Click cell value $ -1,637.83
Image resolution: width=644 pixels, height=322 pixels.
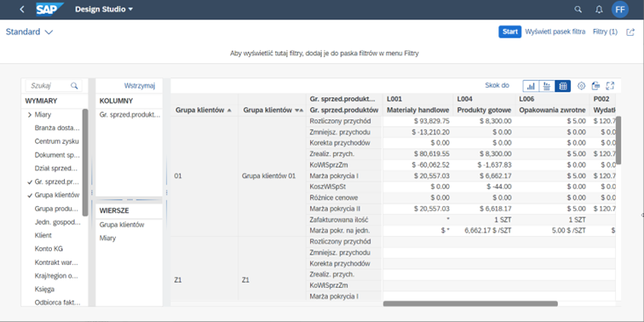tap(494, 164)
